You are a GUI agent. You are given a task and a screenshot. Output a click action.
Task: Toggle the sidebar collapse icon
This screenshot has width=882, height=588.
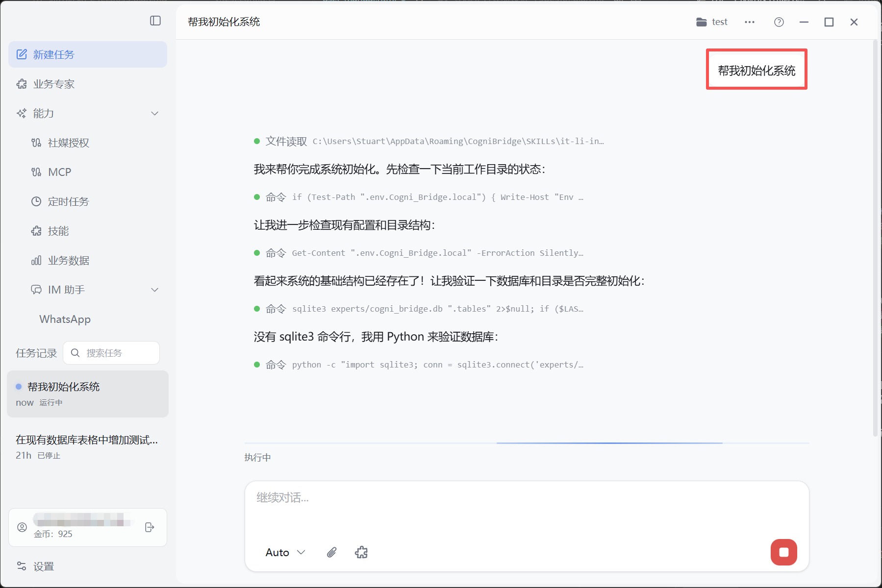pyautogui.click(x=155, y=21)
